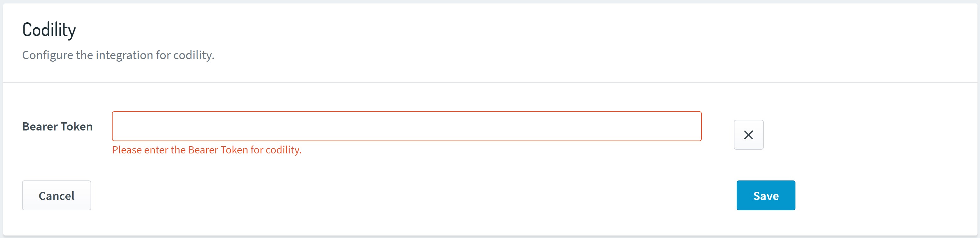Clear the Bearer Token with the X button
This screenshot has width=980, height=238.
tap(748, 135)
